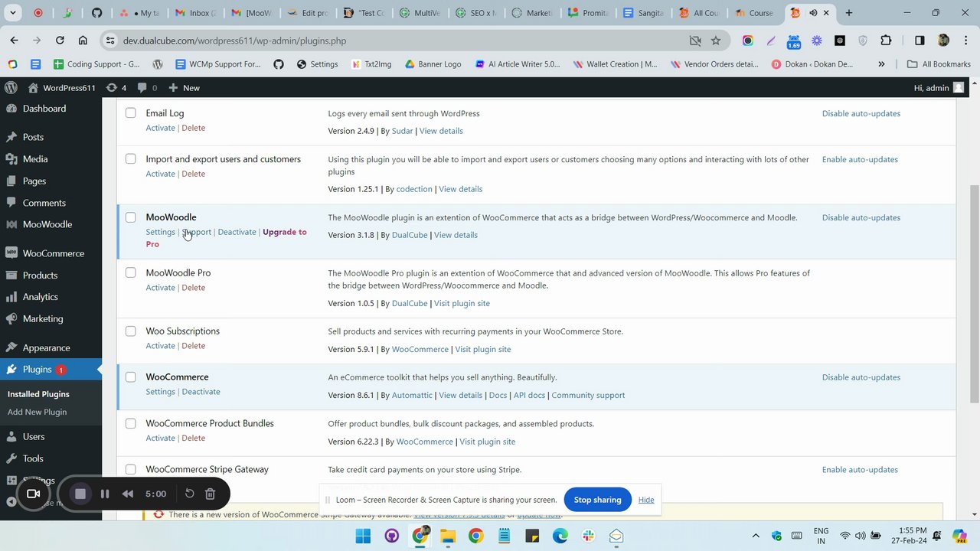Show hidden system tray icons
The height and width of the screenshot is (551, 980).
pos(756,536)
